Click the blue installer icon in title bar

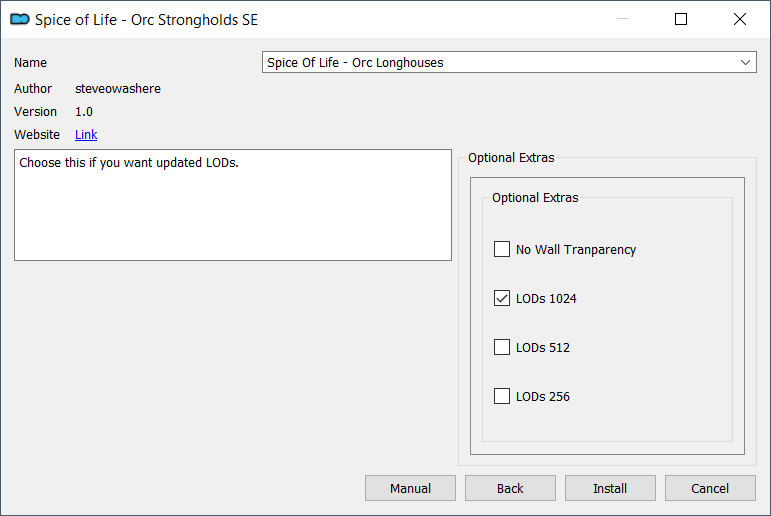[x=20, y=19]
